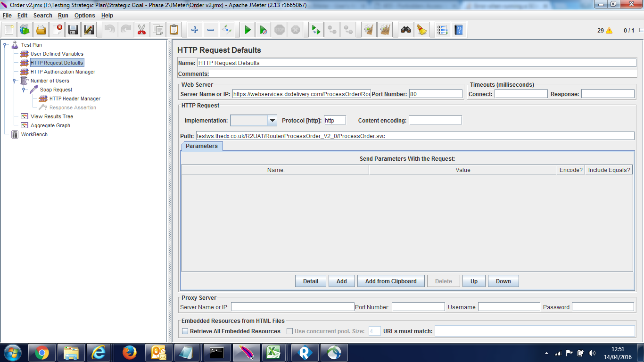The height and width of the screenshot is (362, 644).
Task: Open the File menu
Action: tap(7, 16)
